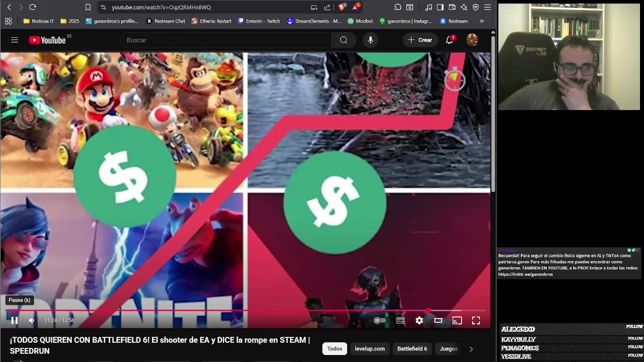Click the red playhead scrubber dot
The image size is (644, 362).
[428, 311]
